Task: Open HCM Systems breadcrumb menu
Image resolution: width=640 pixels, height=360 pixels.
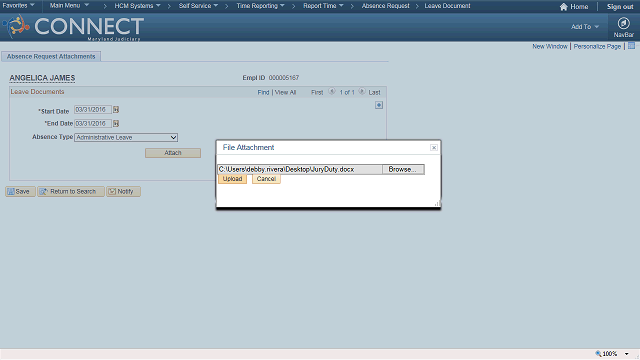Action: [137, 6]
